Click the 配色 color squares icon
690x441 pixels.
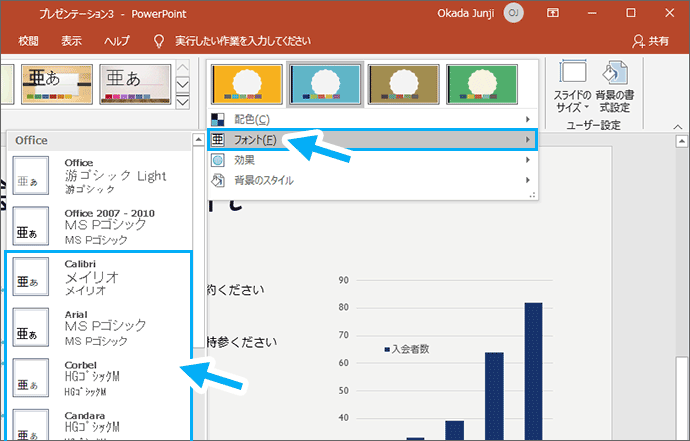click(x=217, y=119)
